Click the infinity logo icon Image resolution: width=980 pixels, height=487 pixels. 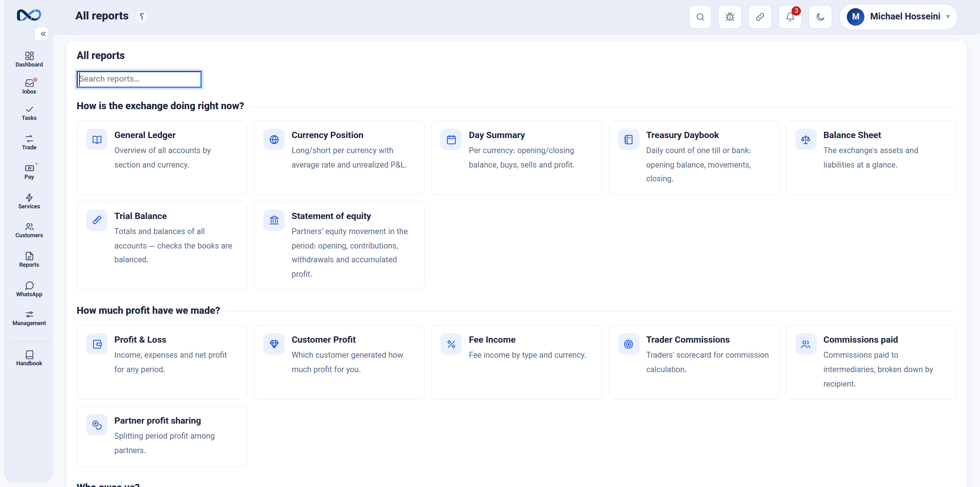coord(29,15)
